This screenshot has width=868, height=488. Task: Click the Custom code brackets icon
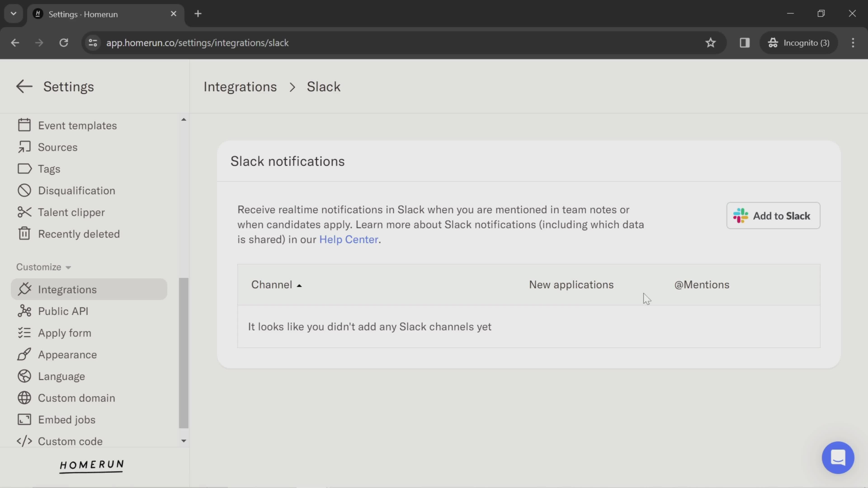(x=24, y=441)
